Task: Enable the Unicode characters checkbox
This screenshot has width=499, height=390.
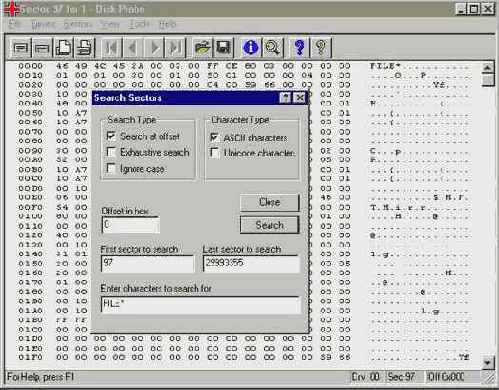Action: (215, 153)
